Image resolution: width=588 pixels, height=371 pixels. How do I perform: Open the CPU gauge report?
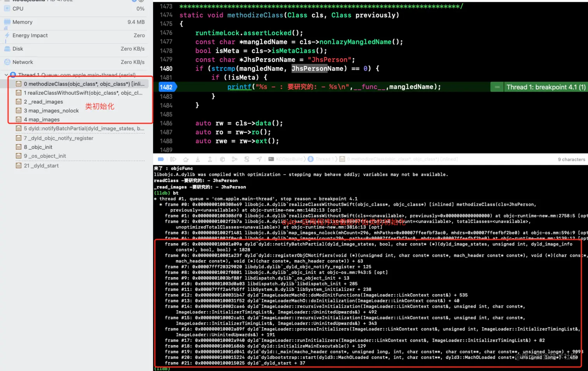point(74,9)
